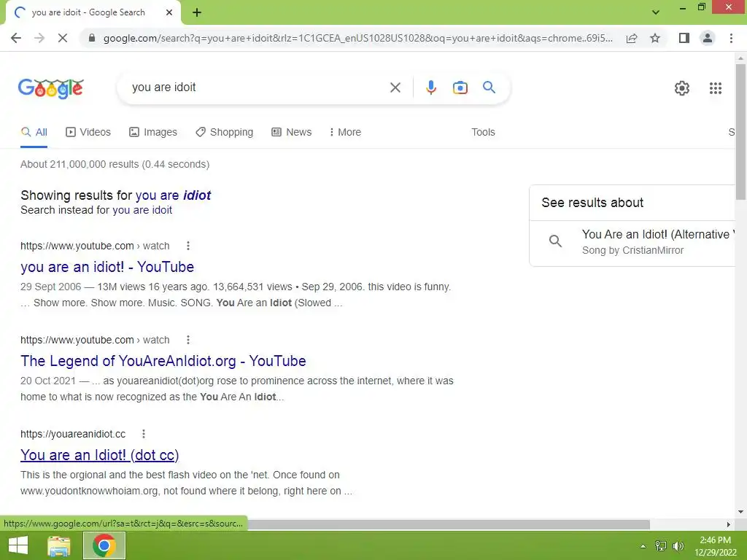This screenshot has height=560, width=747.
Task: Go to Google home via the logo
Action: tap(51, 88)
